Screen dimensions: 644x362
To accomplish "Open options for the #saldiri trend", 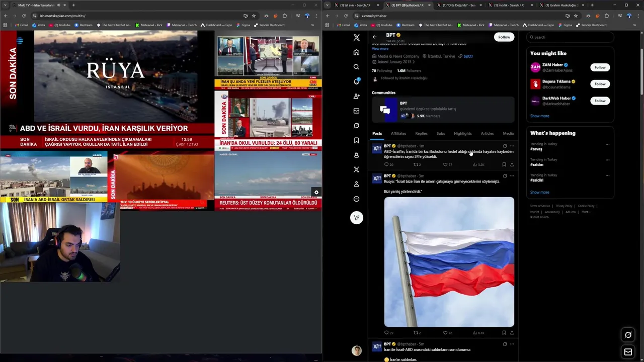I will click(607, 175).
